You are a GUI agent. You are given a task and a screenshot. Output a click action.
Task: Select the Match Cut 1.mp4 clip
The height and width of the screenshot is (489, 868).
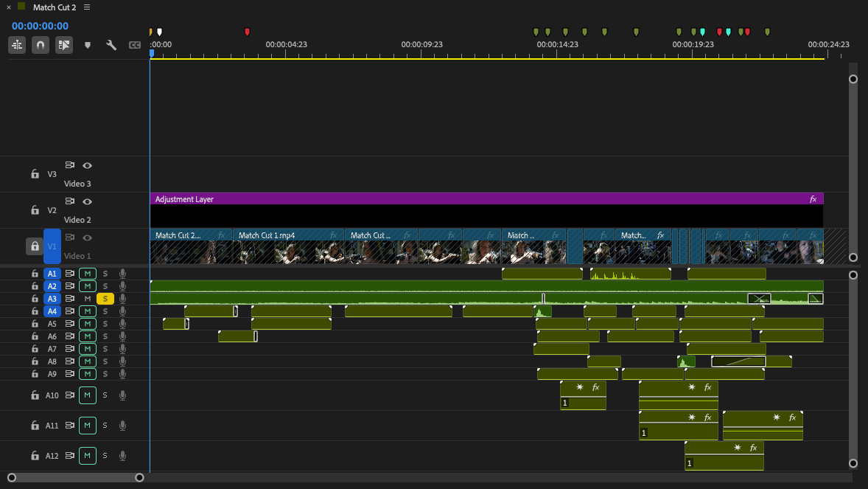(x=288, y=246)
